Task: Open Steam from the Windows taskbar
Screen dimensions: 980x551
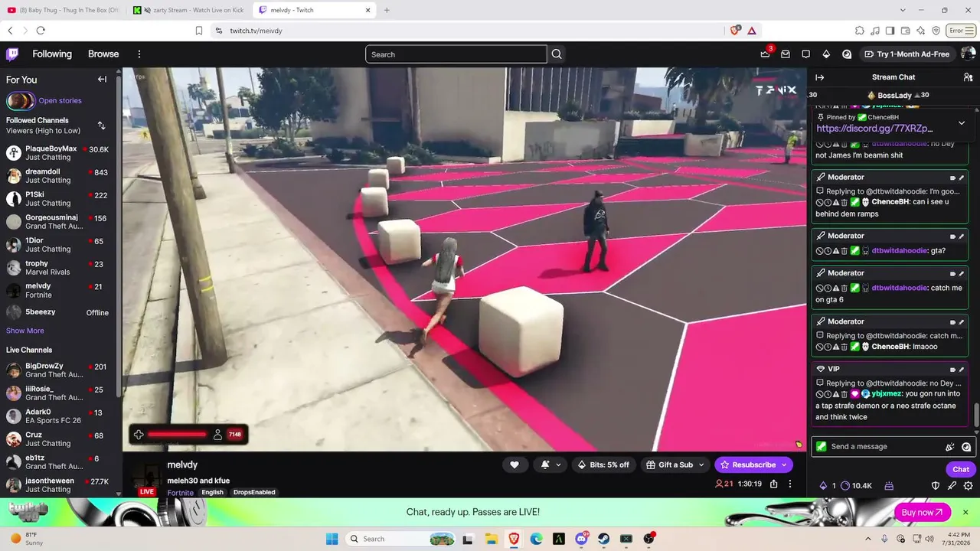Action: tap(603, 539)
